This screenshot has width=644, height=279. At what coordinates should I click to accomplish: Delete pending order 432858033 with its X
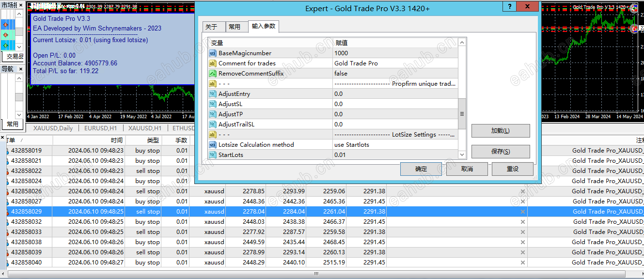(x=522, y=232)
